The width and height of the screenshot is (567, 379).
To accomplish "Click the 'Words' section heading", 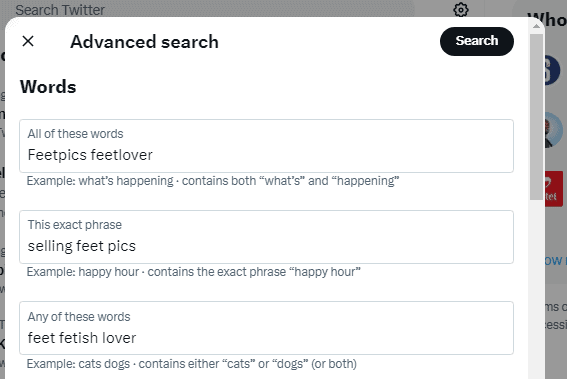I will (x=48, y=87).
